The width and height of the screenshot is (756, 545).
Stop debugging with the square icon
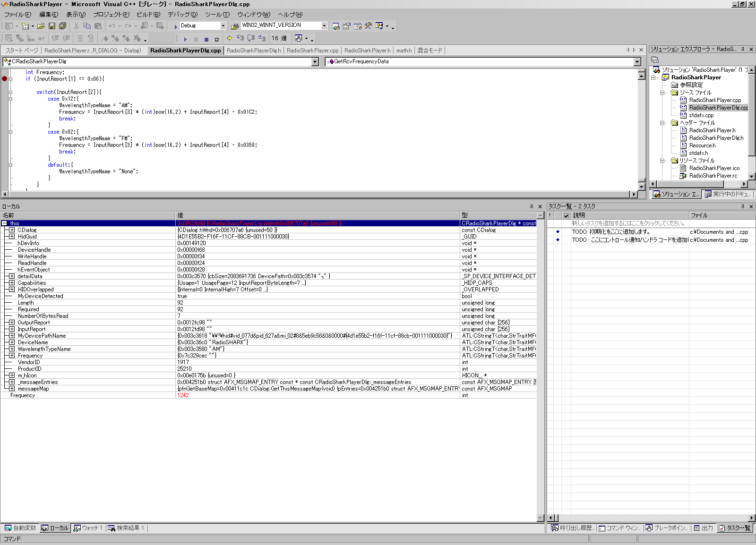[x=206, y=39]
